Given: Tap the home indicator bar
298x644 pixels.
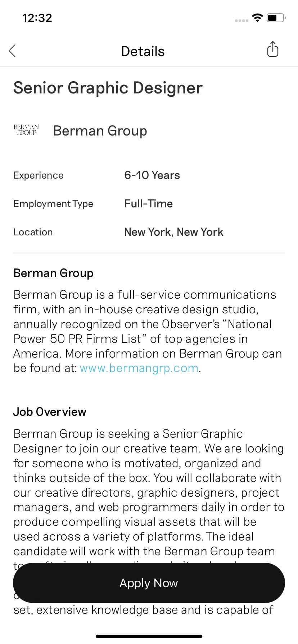Looking at the screenshot, I should coord(149,636).
